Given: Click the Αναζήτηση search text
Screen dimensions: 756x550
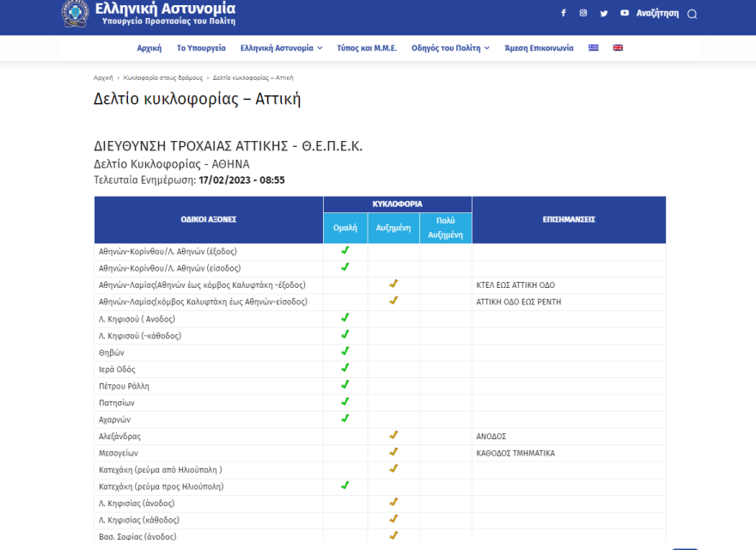Looking at the screenshot, I should pos(657,13).
